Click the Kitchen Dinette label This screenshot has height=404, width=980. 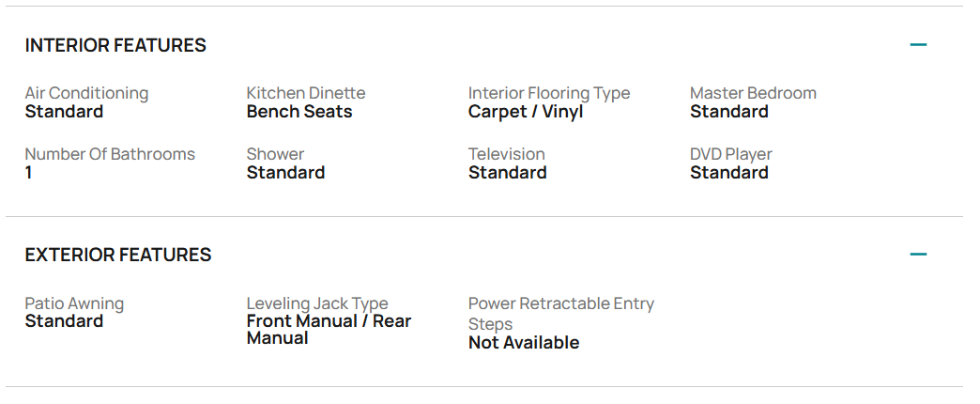coord(306,93)
